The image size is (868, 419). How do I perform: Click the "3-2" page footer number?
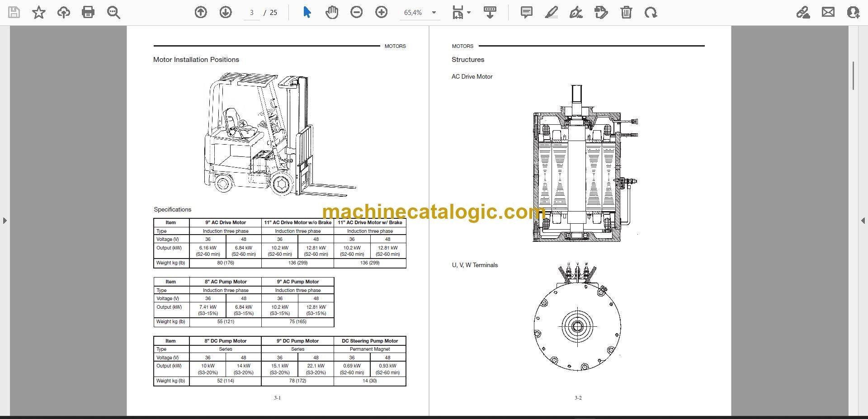pyautogui.click(x=578, y=398)
